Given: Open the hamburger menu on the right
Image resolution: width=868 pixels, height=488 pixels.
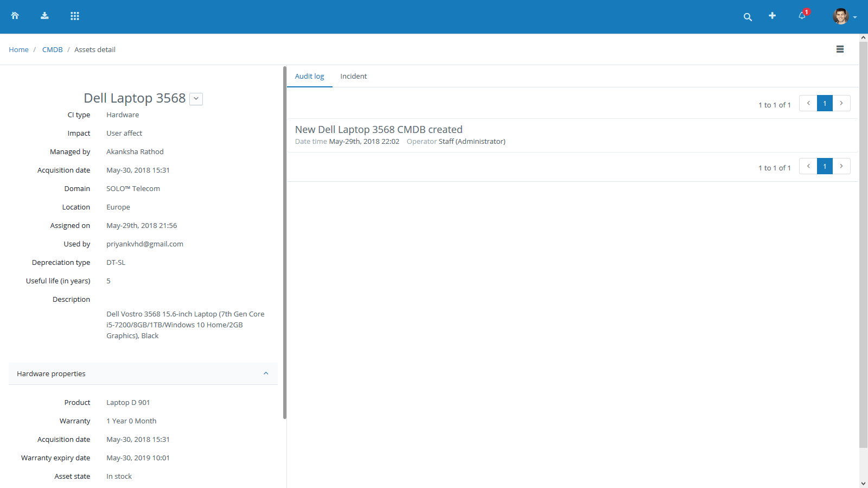Looking at the screenshot, I should [x=840, y=49].
